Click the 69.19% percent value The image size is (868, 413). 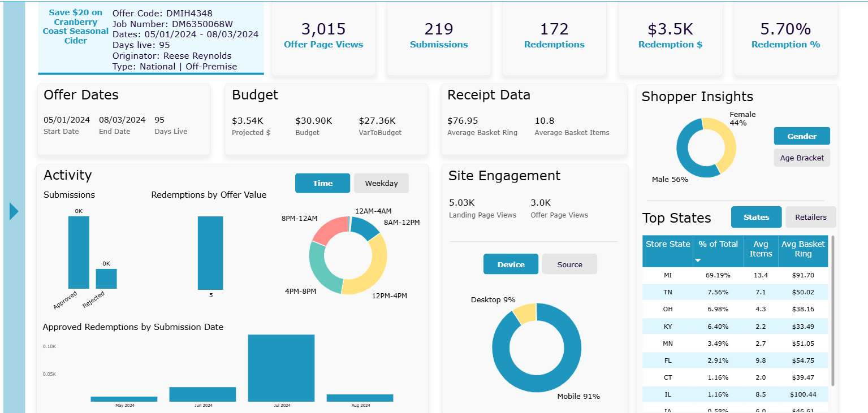718,275
